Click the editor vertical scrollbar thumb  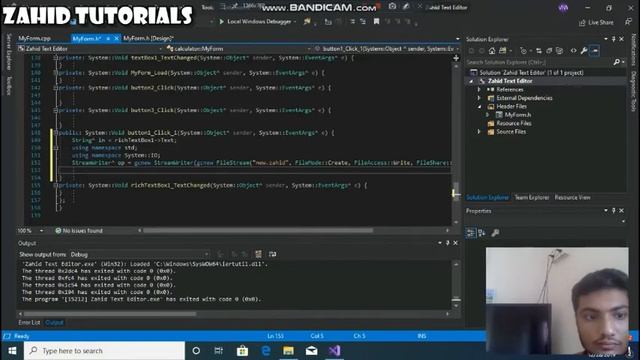[456, 190]
